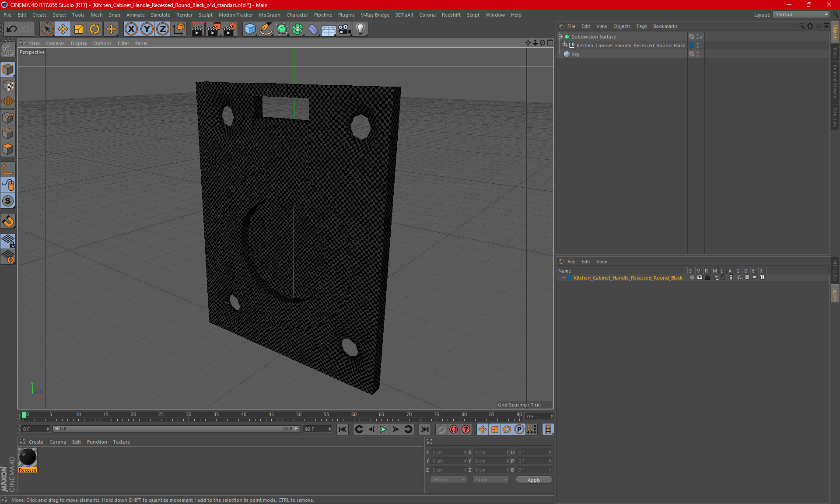Select the Live Selection tool
Screen dimensions: 840x504
tap(47, 29)
